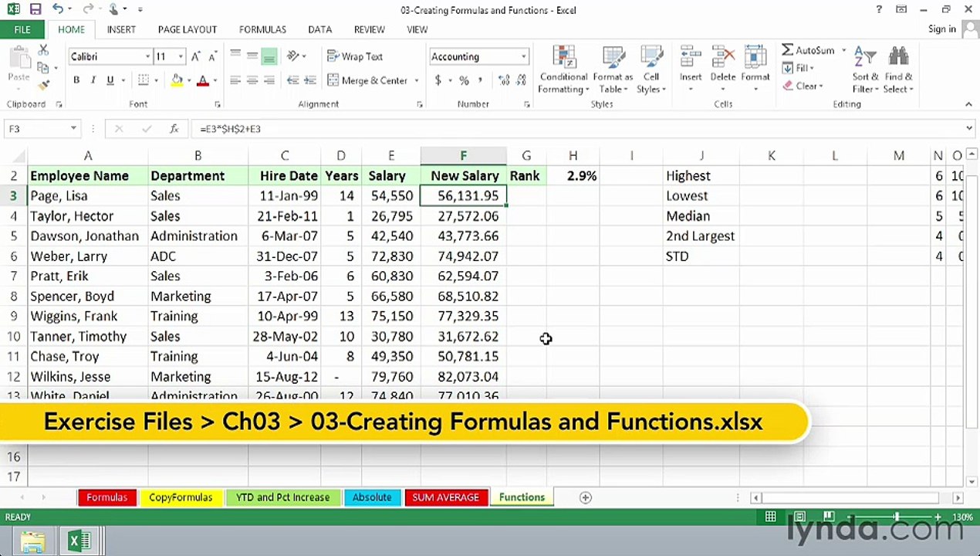Toggle Wrap Text
980x556 pixels.
355,56
